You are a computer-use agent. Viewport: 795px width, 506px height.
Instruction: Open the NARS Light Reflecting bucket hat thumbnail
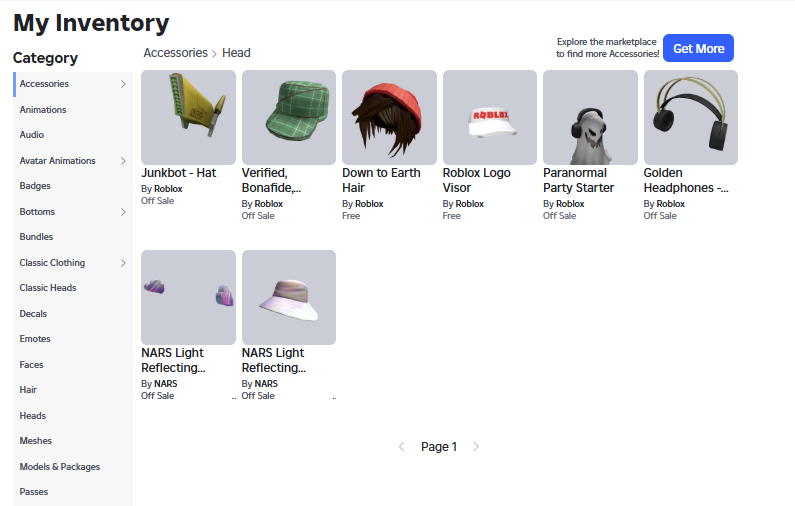click(x=288, y=297)
